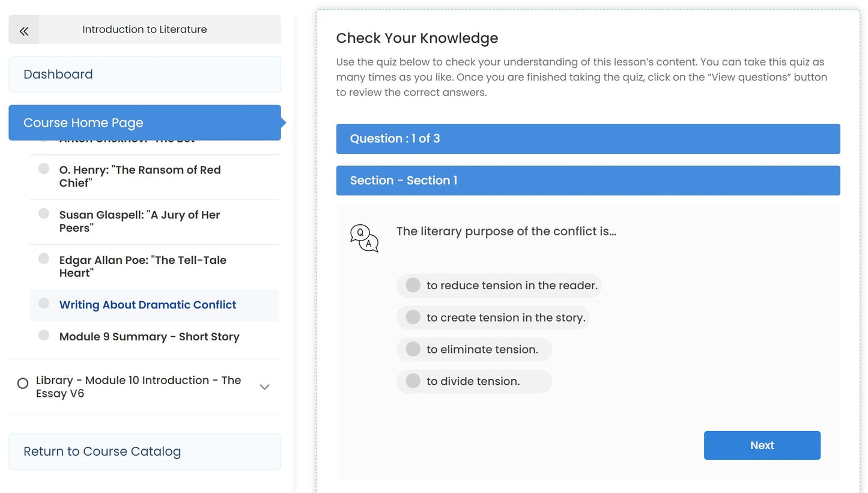The height and width of the screenshot is (493, 868).
Task: Click status circle beside Module 9 Summary
Action: (44, 335)
